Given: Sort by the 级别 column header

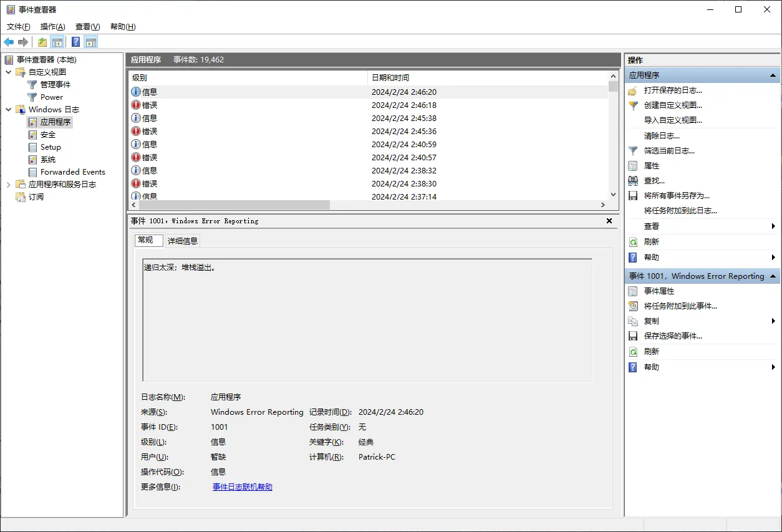Looking at the screenshot, I should pyautogui.click(x=248, y=78).
